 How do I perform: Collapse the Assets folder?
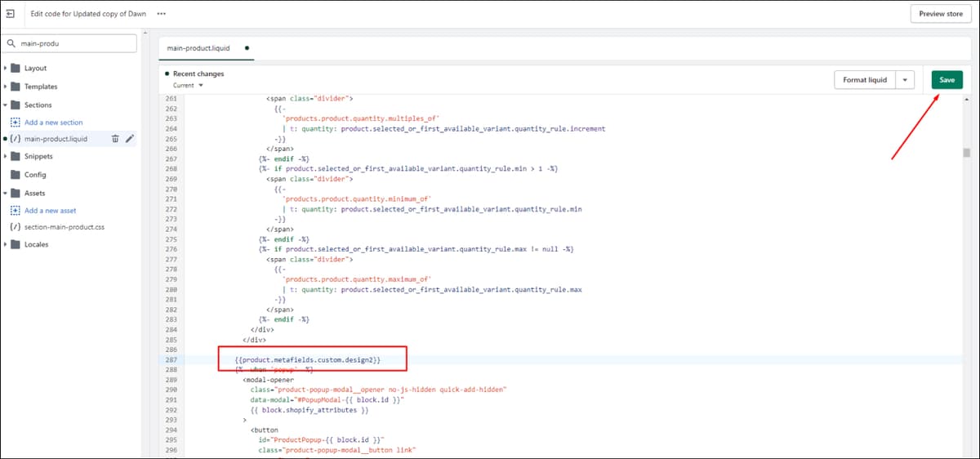click(6, 194)
